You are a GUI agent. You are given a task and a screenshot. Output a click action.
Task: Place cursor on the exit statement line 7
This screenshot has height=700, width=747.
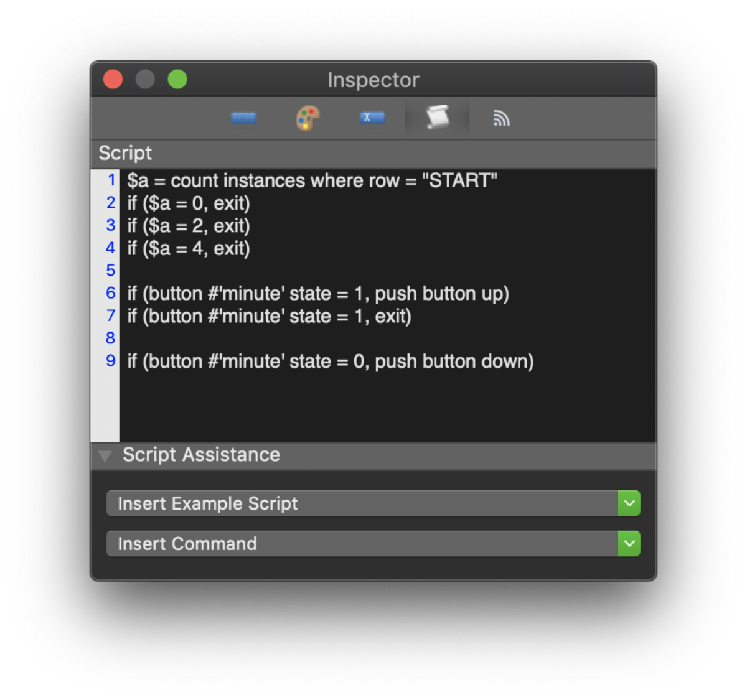click(268, 316)
